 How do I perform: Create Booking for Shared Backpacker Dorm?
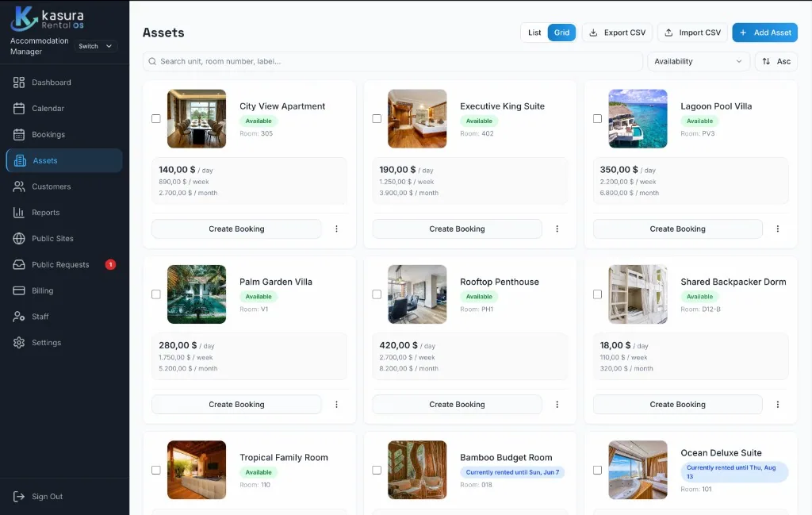tap(677, 404)
